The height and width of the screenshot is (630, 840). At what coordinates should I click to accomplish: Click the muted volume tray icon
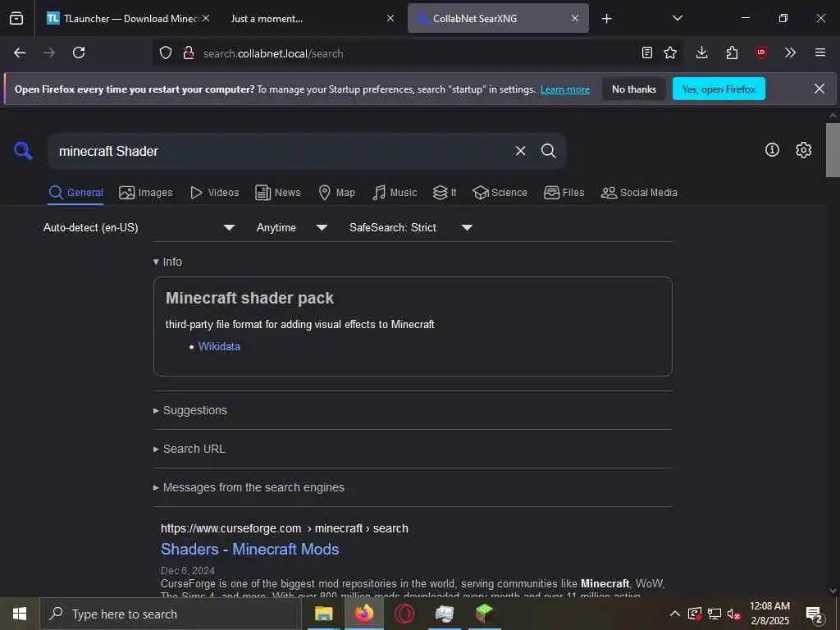(x=733, y=614)
